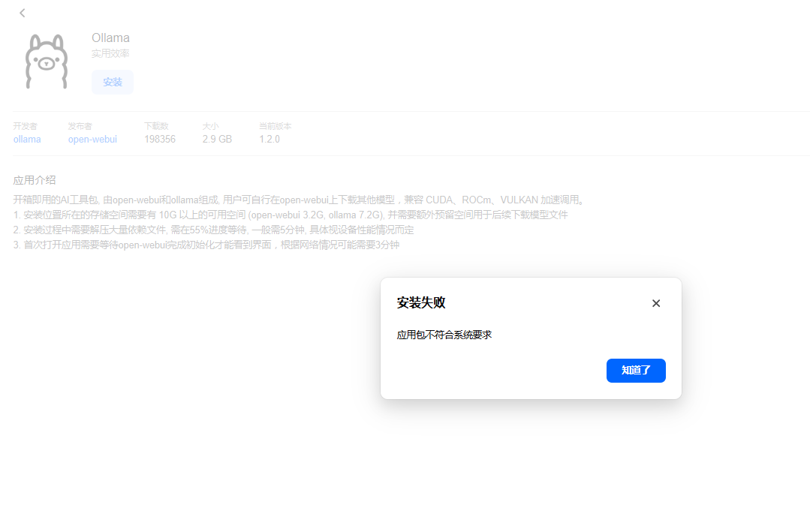The height and width of the screenshot is (532, 810).
Task: Select the Ollama app title
Action: (110, 38)
